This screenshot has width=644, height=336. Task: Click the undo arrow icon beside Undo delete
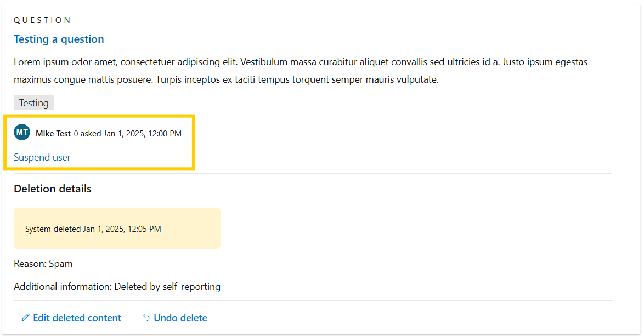(x=145, y=317)
